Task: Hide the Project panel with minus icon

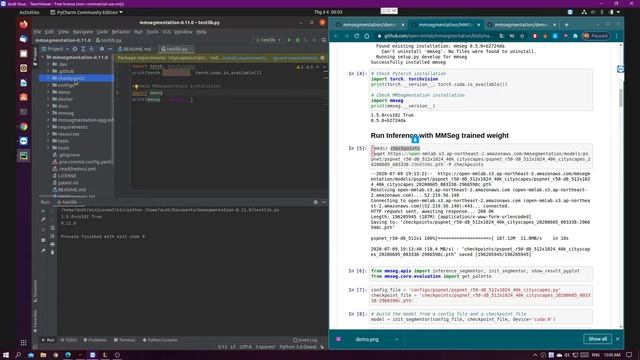Action: pyautogui.click(x=110, y=49)
